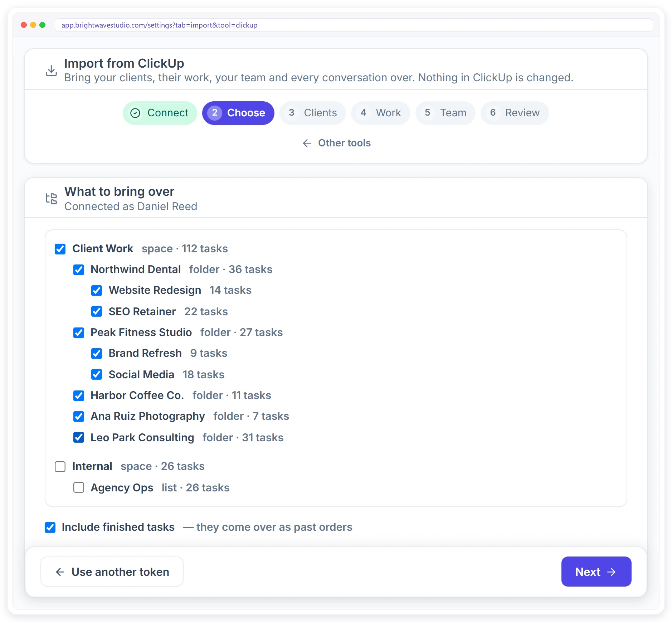Click the 'space · 26 tasks' text
This screenshot has width=672, height=622.
[x=162, y=466]
